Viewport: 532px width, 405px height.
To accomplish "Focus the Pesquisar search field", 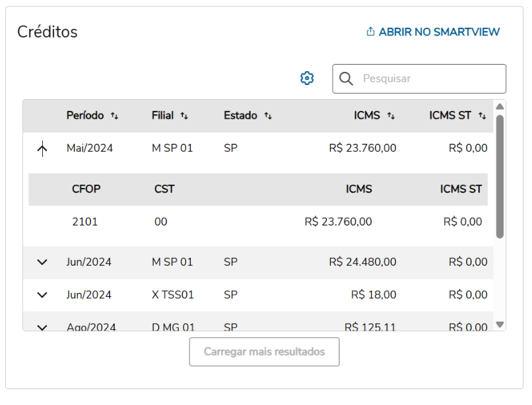I will click(x=429, y=78).
